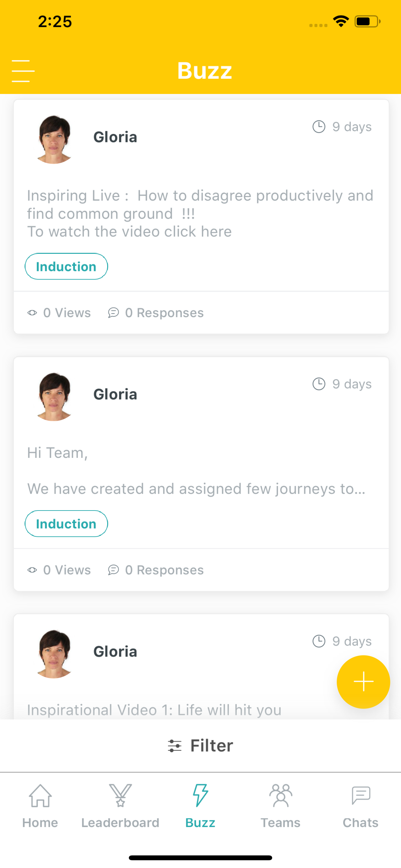Open 'To watch the video click here' text
The width and height of the screenshot is (401, 868).
click(x=129, y=232)
